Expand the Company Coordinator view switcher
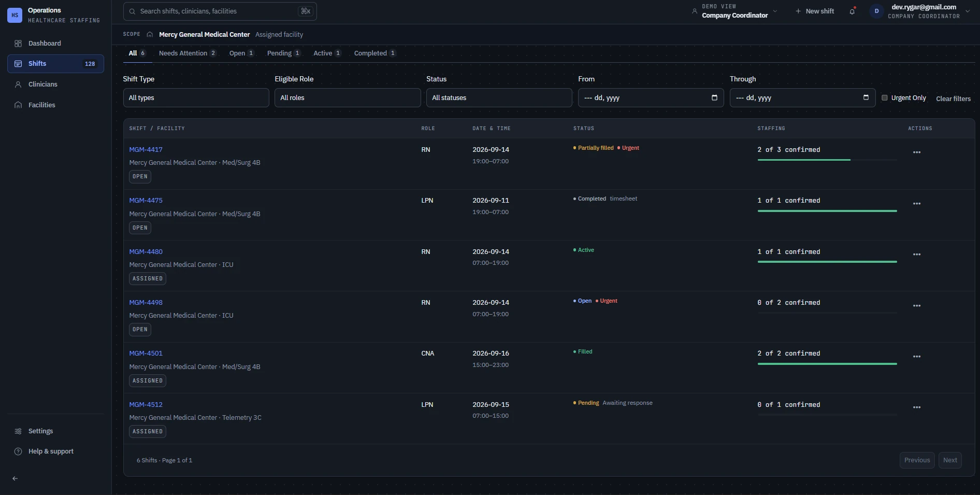980x495 pixels. click(x=734, y=11)
